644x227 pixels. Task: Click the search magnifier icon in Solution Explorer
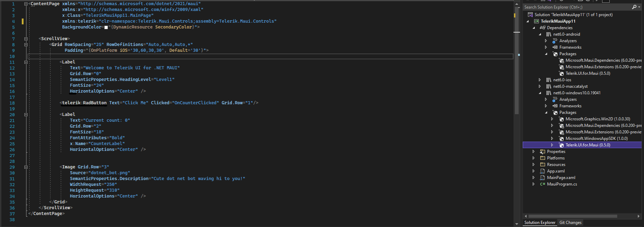point(634,7)
